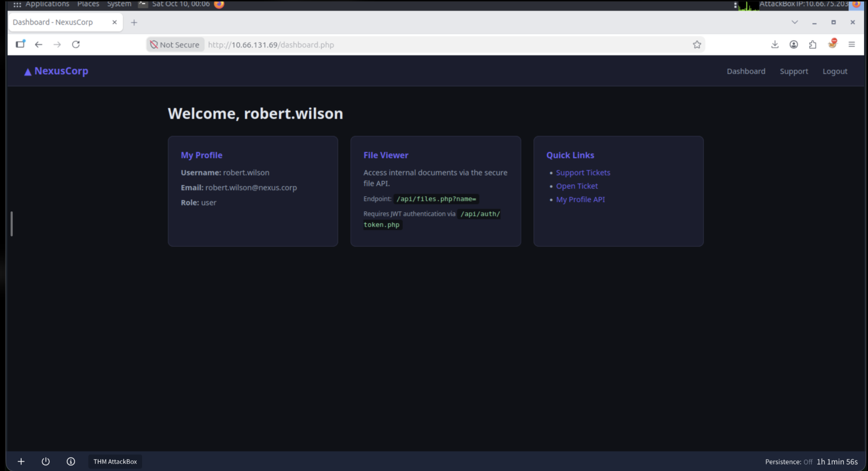Screen dimensions: 868x471
Task: Click the plus icon in THM bottom bar
Action: [x=21, y=461]
